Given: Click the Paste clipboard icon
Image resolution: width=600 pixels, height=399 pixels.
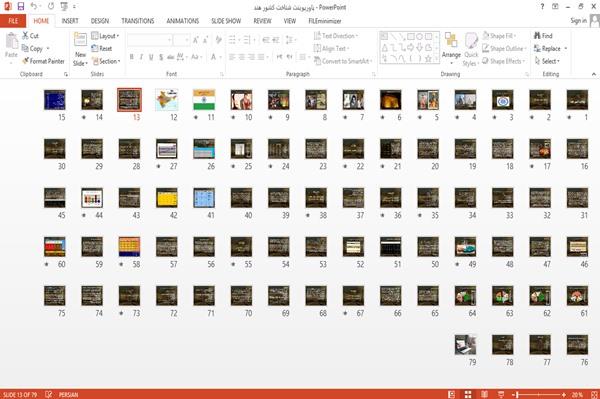Looking at the screenshot, I should [x=11, y=41].
